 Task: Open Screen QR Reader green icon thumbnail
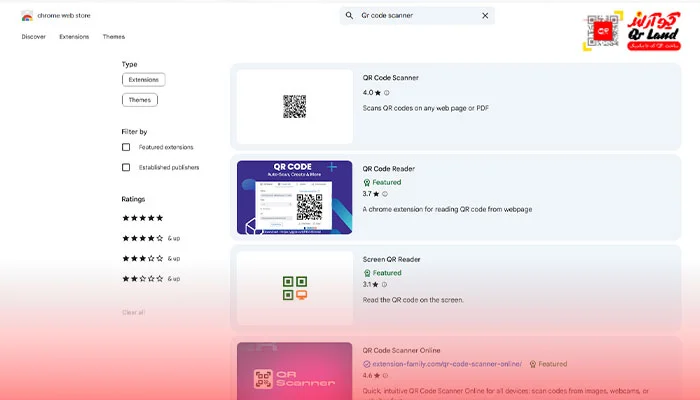coord(295,288)
